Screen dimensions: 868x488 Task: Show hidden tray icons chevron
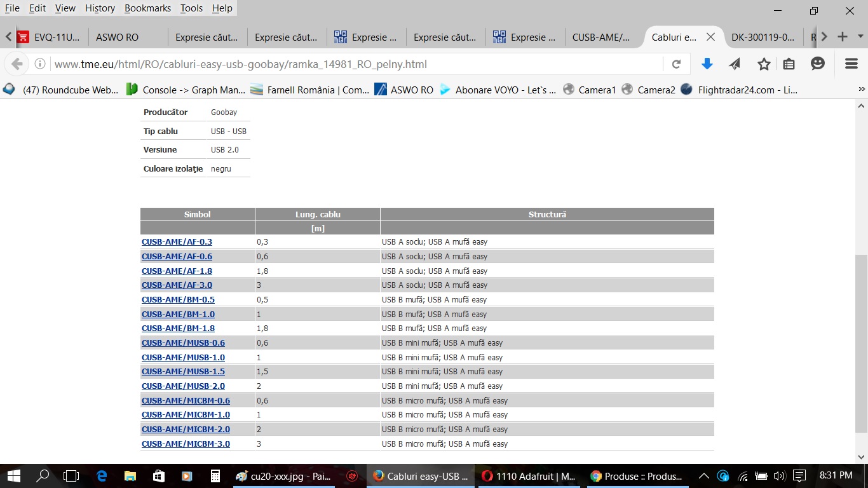click(x=704, y=475)
